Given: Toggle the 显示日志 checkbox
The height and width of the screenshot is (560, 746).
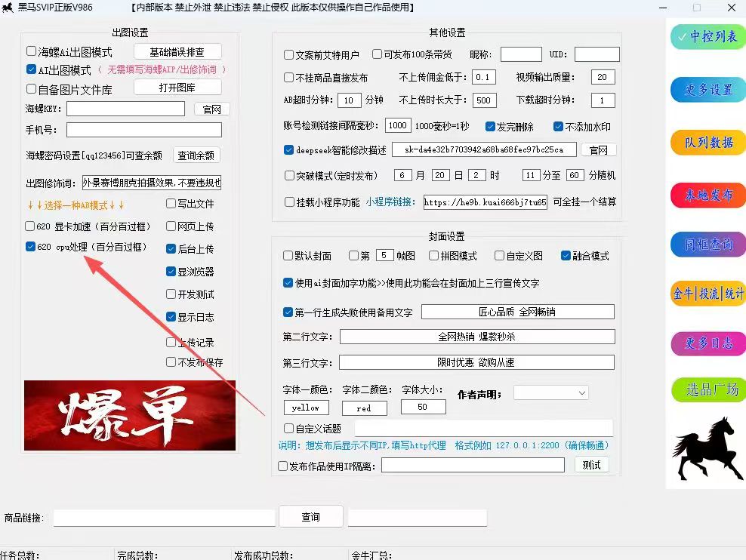Looking at the screenshot, I should click(171, 317).
